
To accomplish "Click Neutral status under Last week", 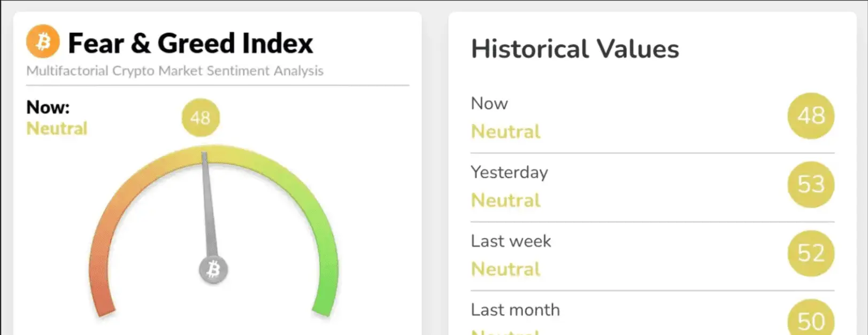I will [505, 269].
